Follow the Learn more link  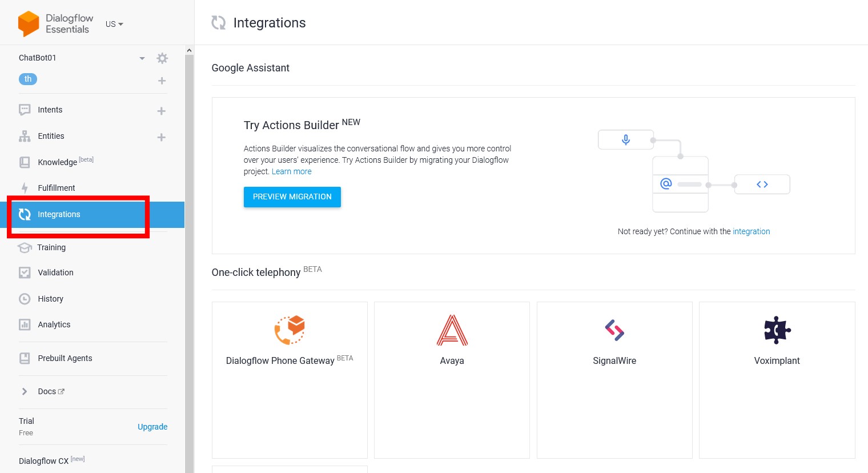(x=292, y=171)
